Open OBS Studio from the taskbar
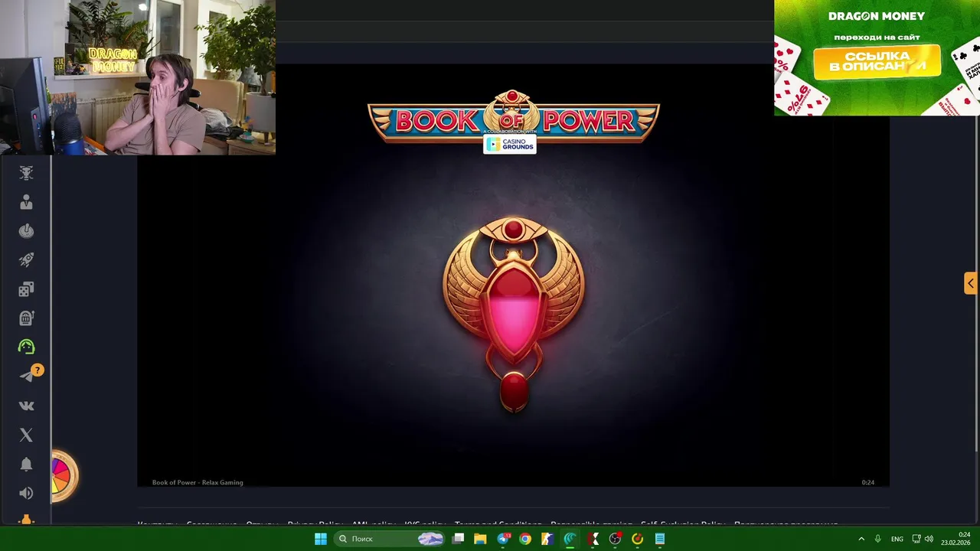 [615, 539]
